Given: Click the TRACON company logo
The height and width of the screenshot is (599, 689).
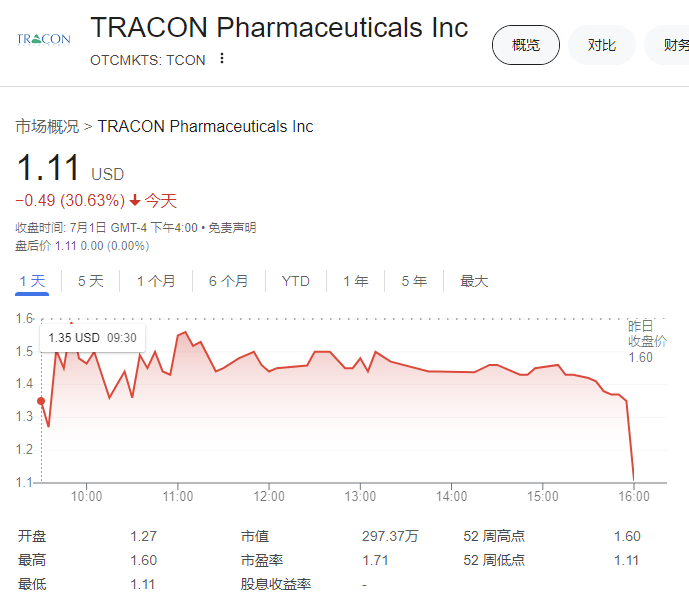Looking at the screenshot, I should [44, 40].
